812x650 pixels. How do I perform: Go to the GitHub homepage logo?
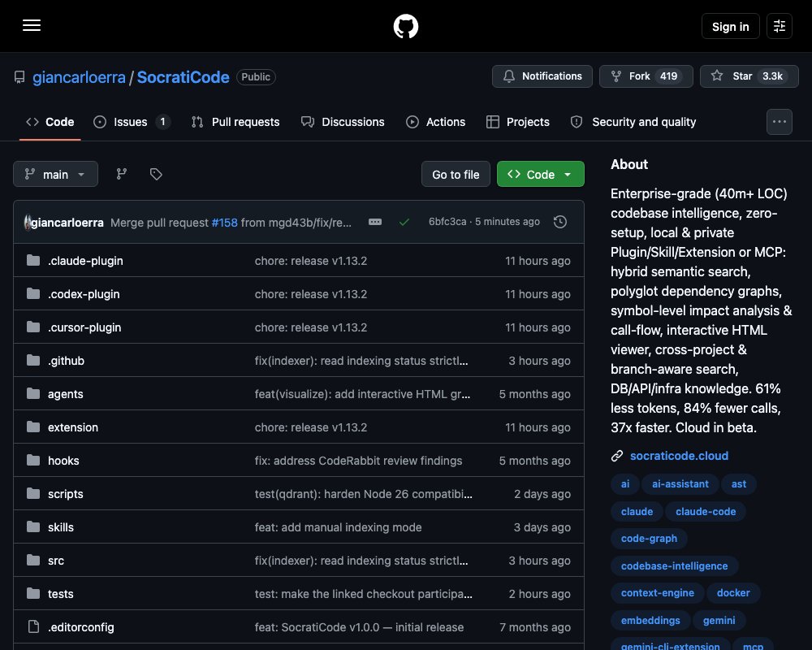(x=405, y=26)
